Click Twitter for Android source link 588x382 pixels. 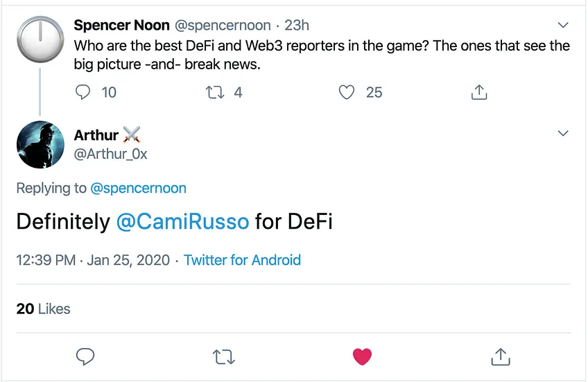coord(242,260)
